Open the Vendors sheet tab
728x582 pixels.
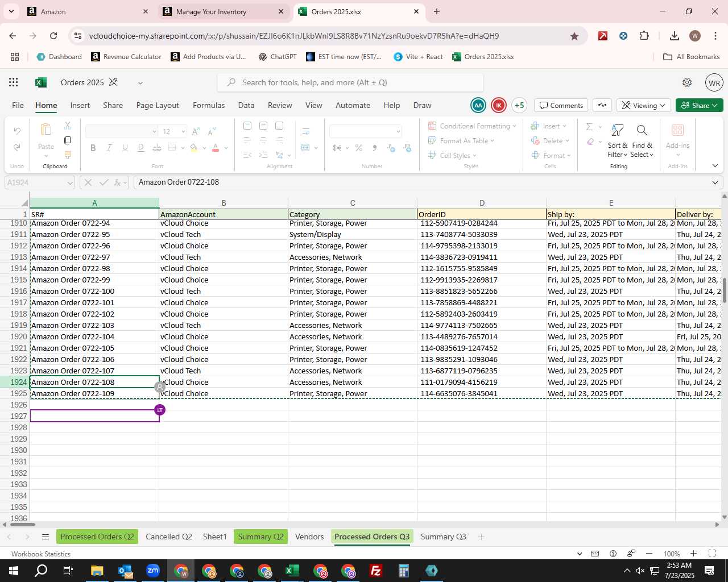[x=309, y=537]
